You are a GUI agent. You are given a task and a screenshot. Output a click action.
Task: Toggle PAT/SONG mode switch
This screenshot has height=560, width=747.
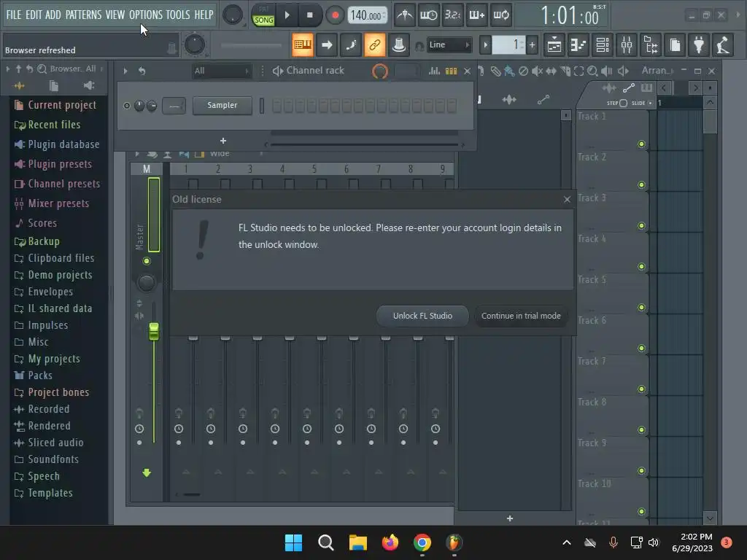(263, 15)
